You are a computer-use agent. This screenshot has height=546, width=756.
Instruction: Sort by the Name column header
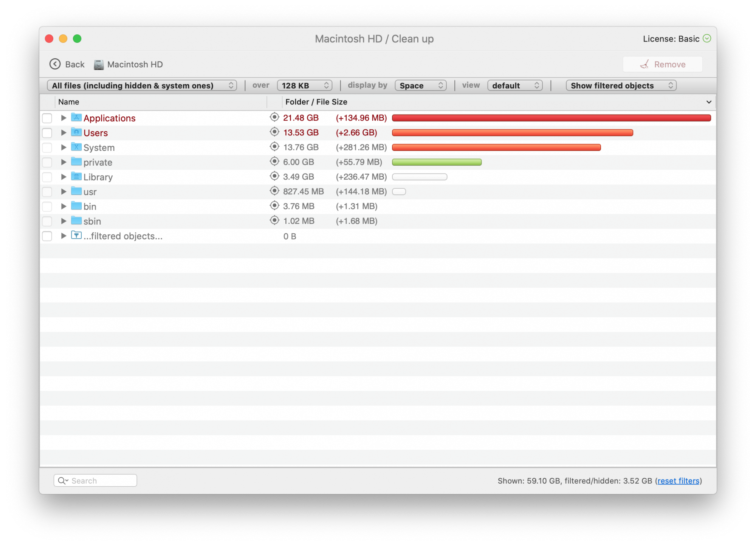(x=161, y=102)
